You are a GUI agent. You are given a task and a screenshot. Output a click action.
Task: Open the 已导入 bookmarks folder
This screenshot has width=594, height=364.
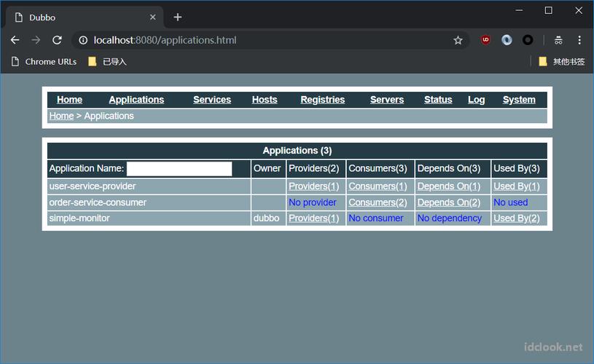click(x=107, y=62)
